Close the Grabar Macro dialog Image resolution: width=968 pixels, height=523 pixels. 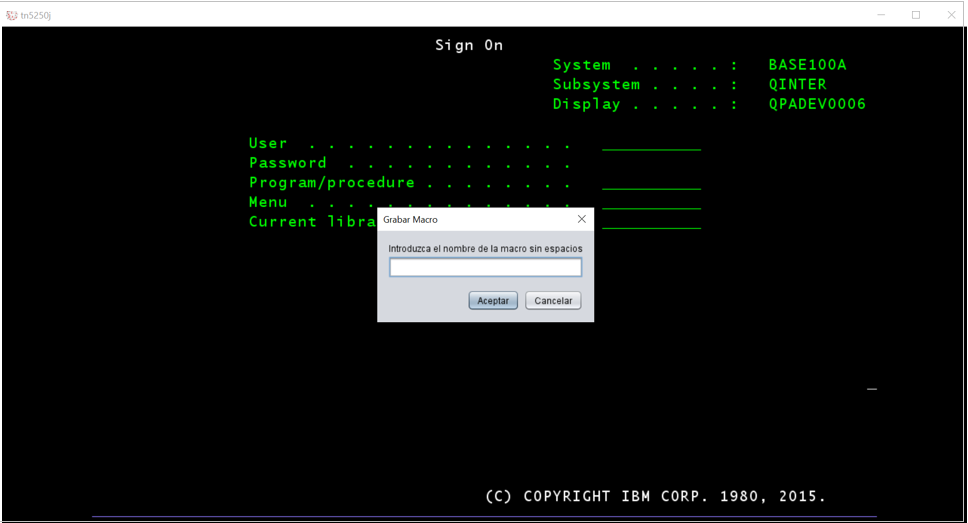point(581,219)
